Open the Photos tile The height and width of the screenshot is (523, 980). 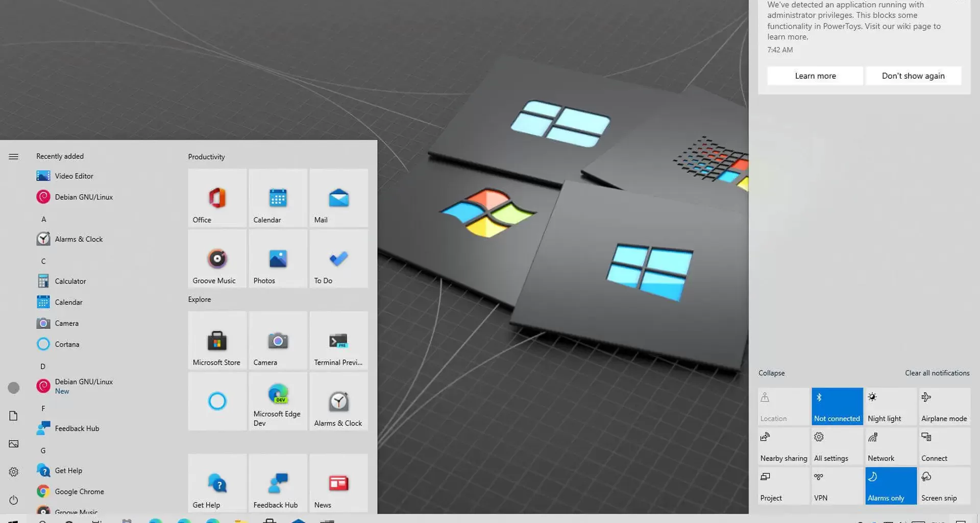(278, 258)
